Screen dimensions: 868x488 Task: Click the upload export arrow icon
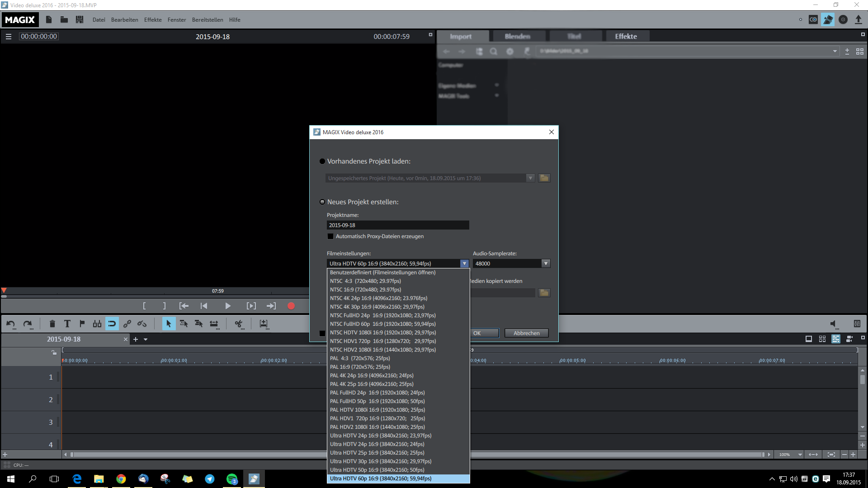point(858,19)
